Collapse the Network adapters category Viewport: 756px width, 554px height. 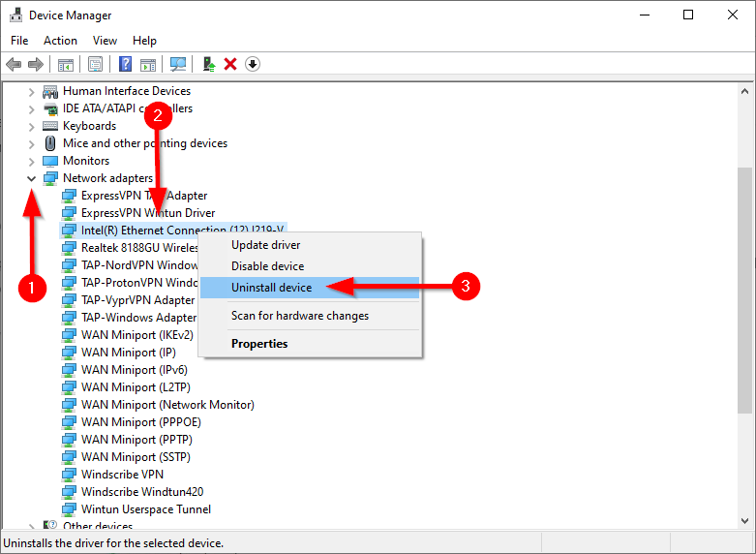point(31,178)
